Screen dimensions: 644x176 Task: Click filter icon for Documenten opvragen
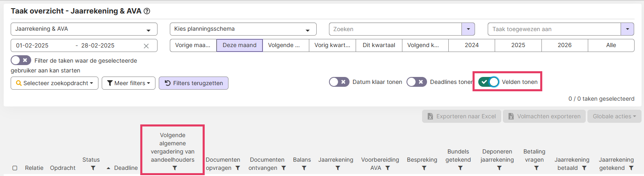click(x=238, y=168)
